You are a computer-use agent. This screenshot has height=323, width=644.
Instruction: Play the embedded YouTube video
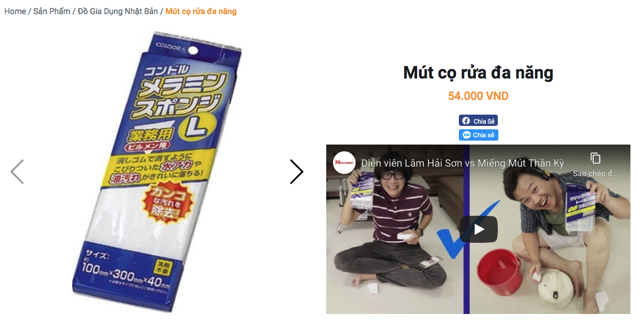pyautogui.click(x=479, y=229)
